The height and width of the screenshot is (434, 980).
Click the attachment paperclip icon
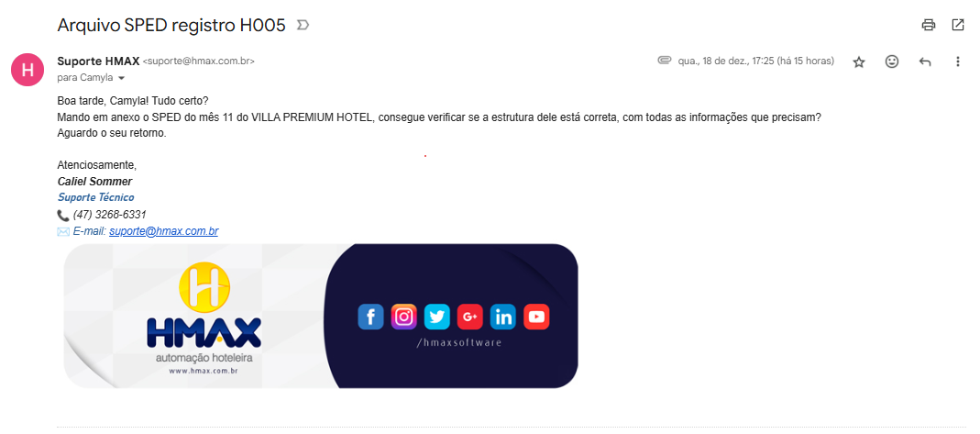coord(665,61)
